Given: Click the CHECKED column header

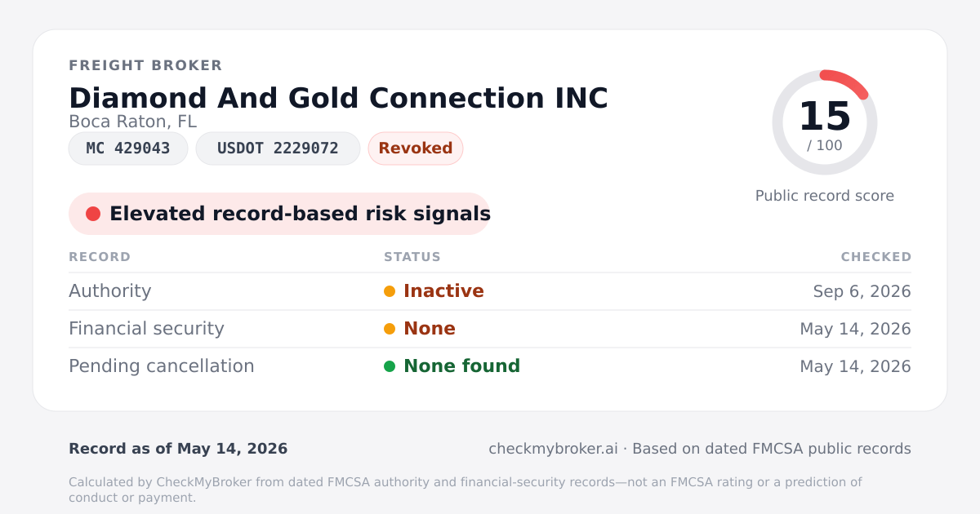Looking at the screenshot, I should tap(876, 257).
